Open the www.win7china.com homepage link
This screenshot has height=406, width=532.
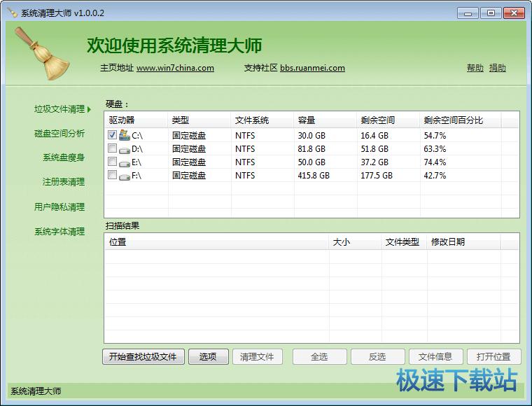click(175, 68)
